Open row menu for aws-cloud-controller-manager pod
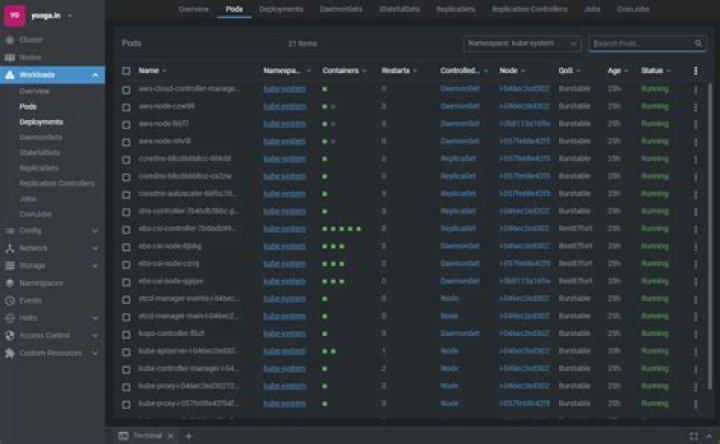The height and width of the screenshot is (444, 720). click(696, 89)
